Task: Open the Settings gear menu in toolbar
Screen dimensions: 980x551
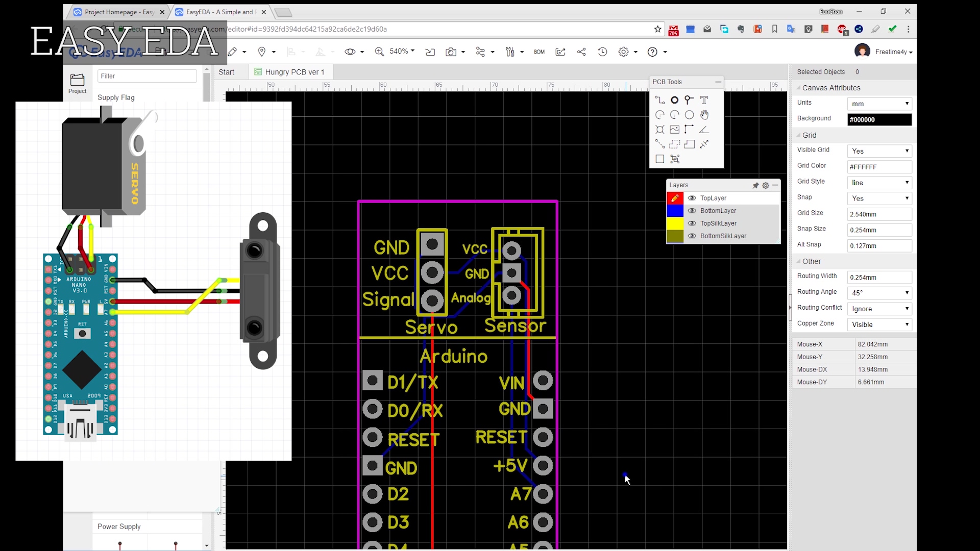Action: 627,52
